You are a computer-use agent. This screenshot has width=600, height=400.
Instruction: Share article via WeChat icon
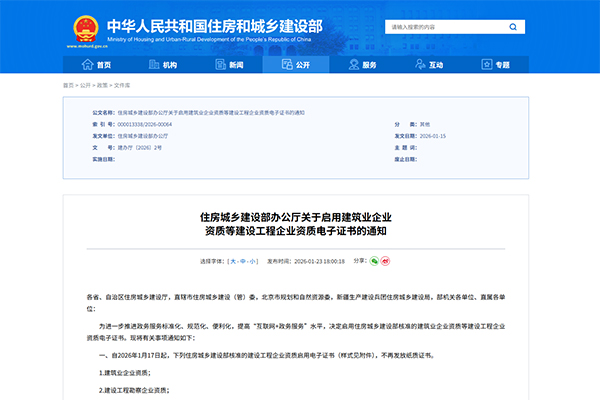pyautogui.click(x=374, y=260)
